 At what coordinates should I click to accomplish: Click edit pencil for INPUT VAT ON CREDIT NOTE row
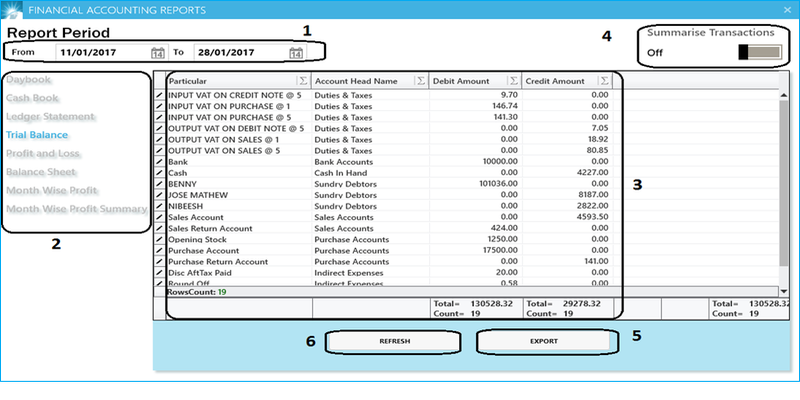(160, 95)
